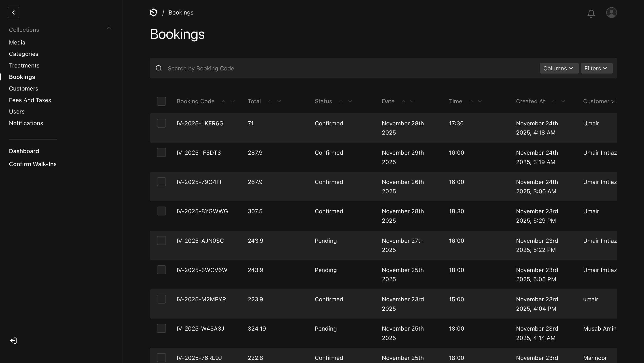Select booking IV-2025-W43A3J's checkbox

(161, 328)
